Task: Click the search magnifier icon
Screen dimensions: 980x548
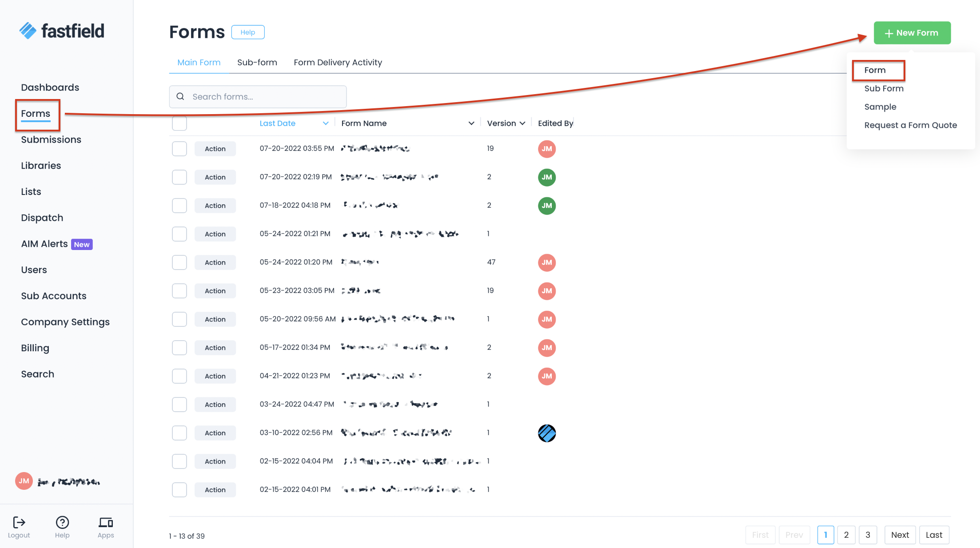Action: click(180, 96)
